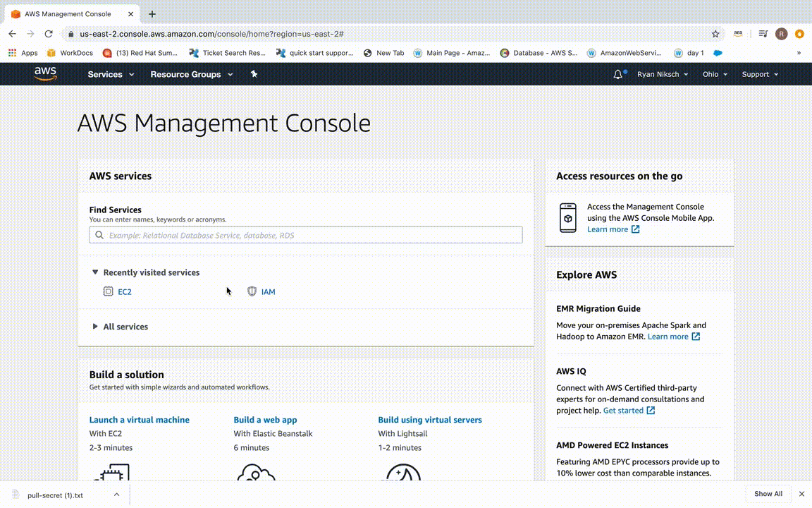The height and width of the screenshot is (508, 812).
Task: Open the day 1 bookmark
Action: tap(689, 53)
